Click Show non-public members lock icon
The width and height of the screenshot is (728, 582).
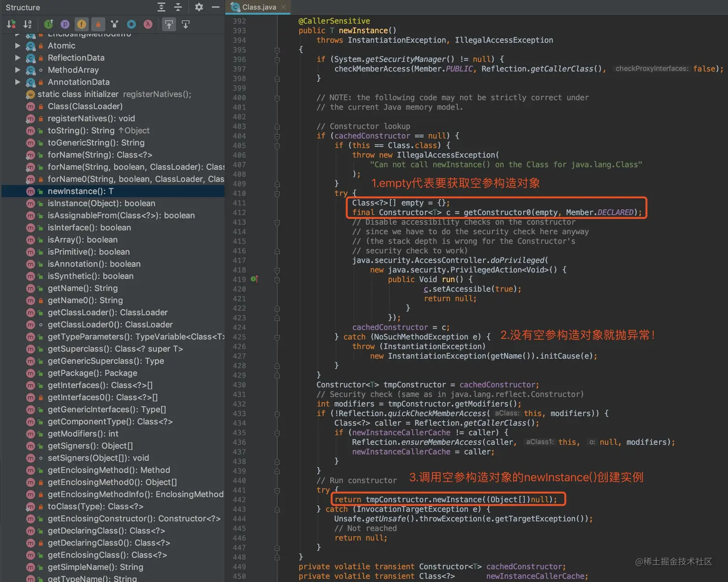(x=98, y=24)
